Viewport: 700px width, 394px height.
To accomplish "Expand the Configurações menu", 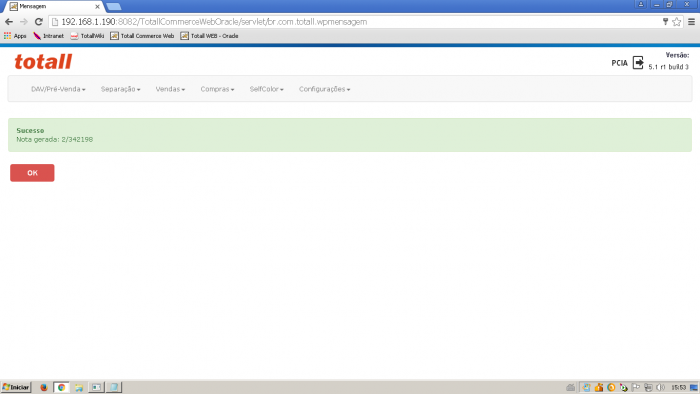I will [x=325, y=89].
